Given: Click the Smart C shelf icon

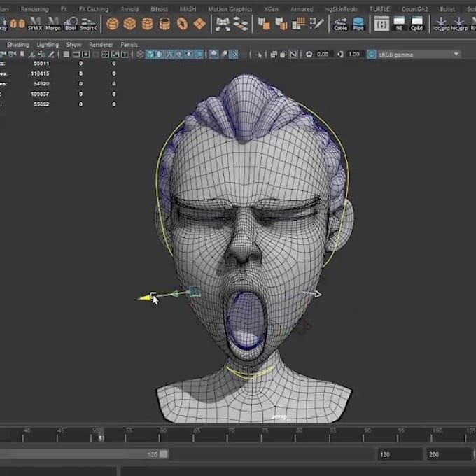Looking at the screenshot, I should coord(89,24).
